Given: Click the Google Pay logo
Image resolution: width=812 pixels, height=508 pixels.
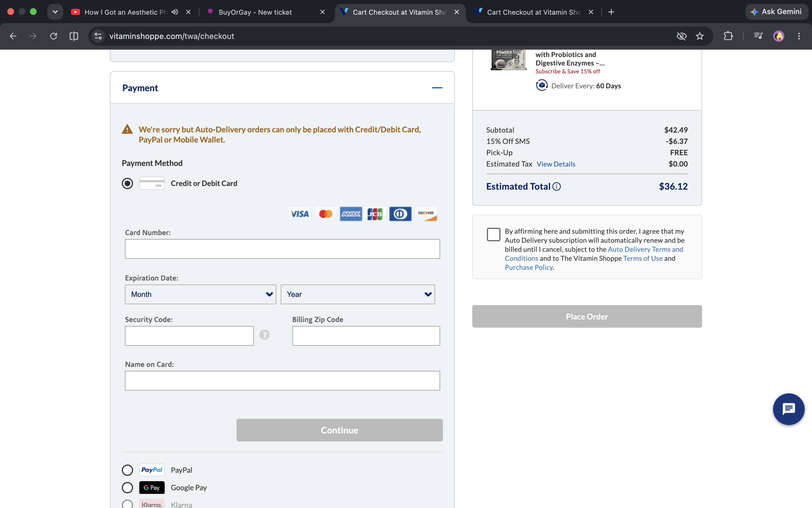Looking at the screenshot, I should (x=152, y=487).
